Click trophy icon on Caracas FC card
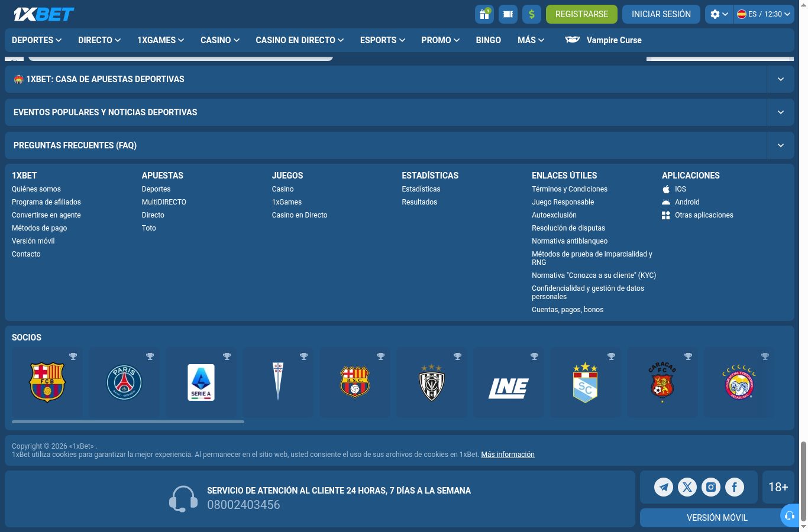This screenshot has height=532, width=808. pyautogui.click(x=689, y=356)
